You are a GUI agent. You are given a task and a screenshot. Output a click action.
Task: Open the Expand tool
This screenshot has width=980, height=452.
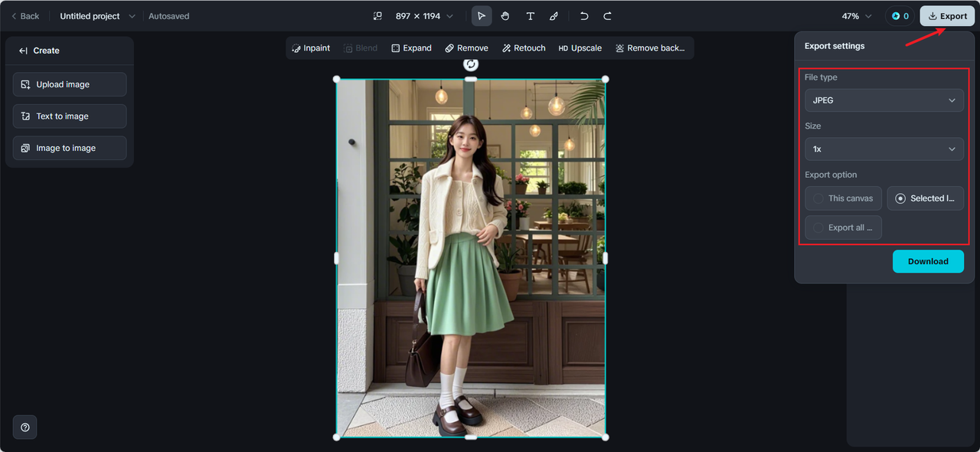point(411,48)
